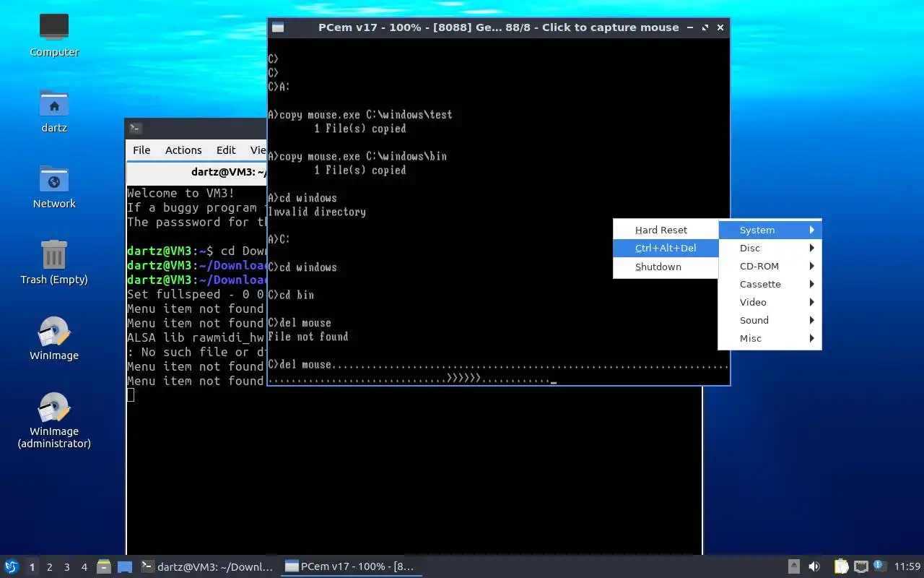
Task: Click 'Set fullspeed - 0 0' terminal line
Action: tap(196, 294)
